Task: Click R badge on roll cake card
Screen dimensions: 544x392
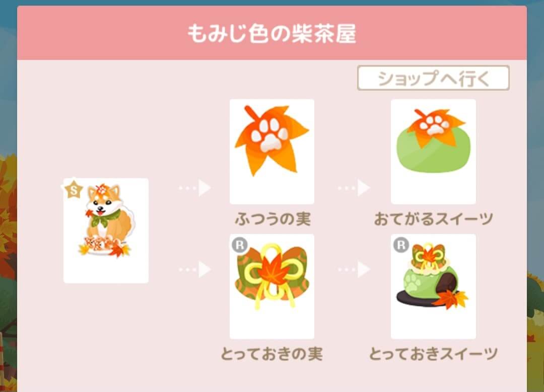Action: (x=401, y=245)
